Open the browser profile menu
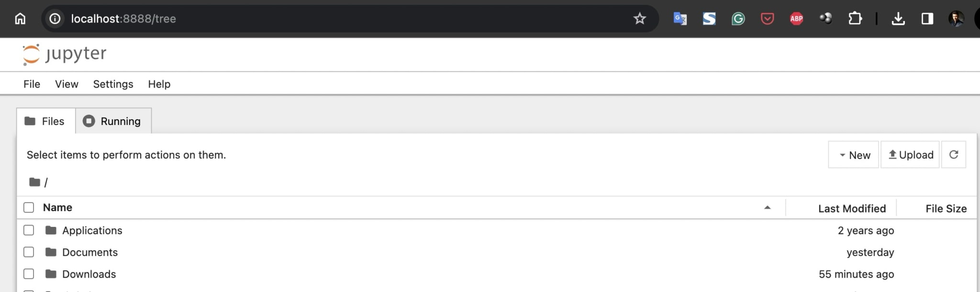 tap(957, 19)
